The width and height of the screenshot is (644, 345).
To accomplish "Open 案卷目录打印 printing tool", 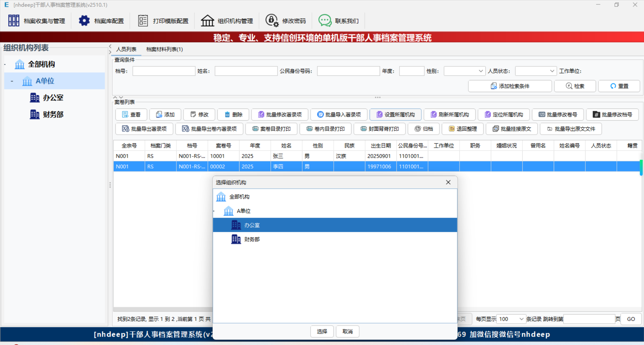I will click(x=271, y=129).
